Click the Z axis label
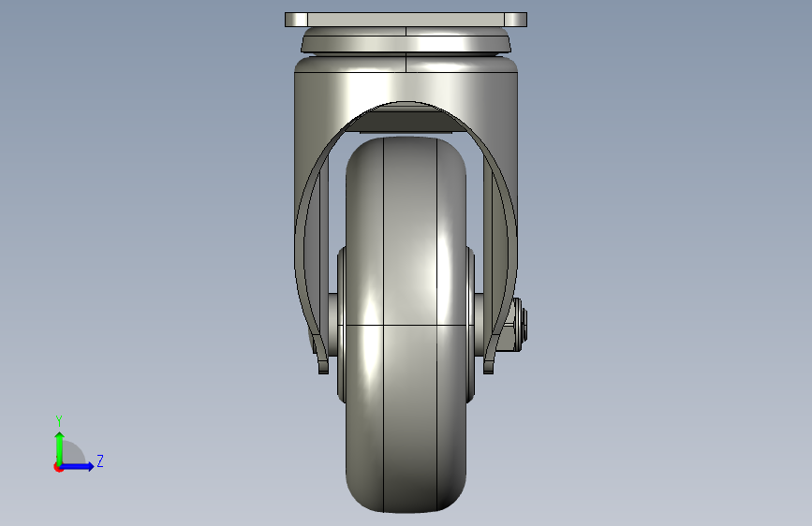 [100, 460]
